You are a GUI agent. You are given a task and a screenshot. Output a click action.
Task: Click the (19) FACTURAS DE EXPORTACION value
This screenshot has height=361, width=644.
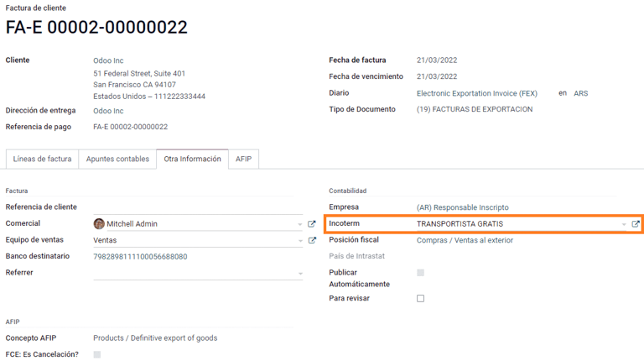pos(474,109)
